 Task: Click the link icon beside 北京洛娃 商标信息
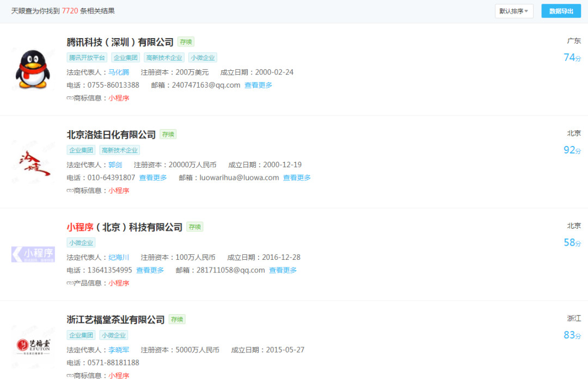point(70,191)
